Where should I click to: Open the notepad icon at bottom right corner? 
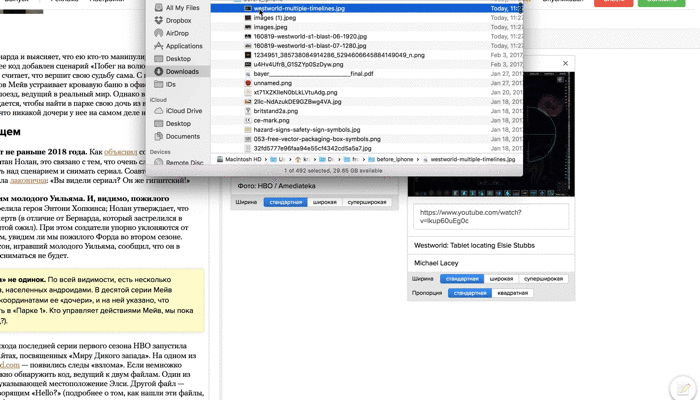[683, 388]
